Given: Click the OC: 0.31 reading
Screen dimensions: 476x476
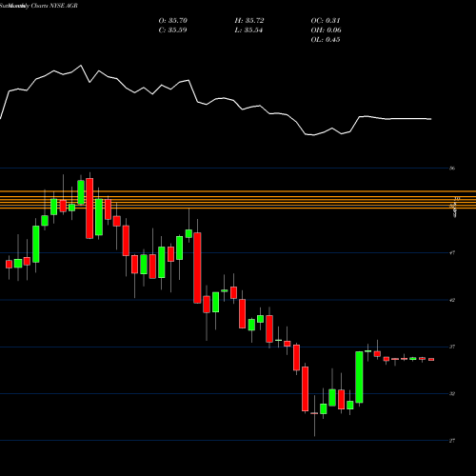Looking at the screenshot, I should (326, 21).
